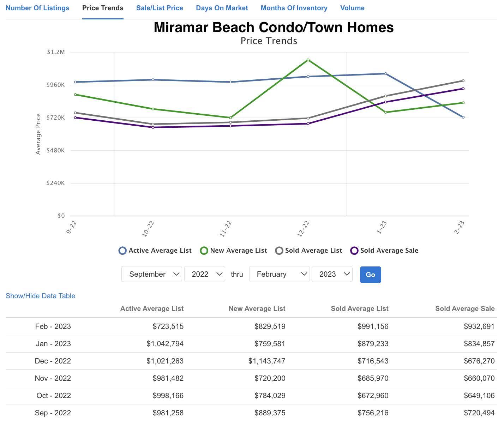Click the blue Active Average List legend circle
The image size is (504, 439).
pos(122,251)
